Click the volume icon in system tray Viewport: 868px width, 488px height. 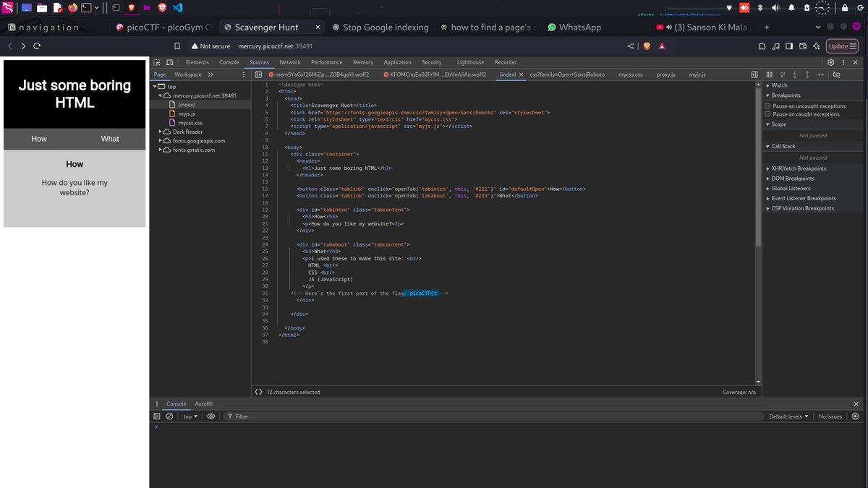pos(775,8)
